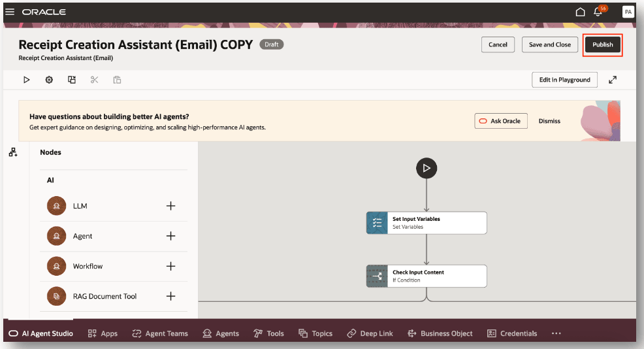Open the more options ellipsis
Viewport: 644px width, 349px height.
tap(556, 333)
